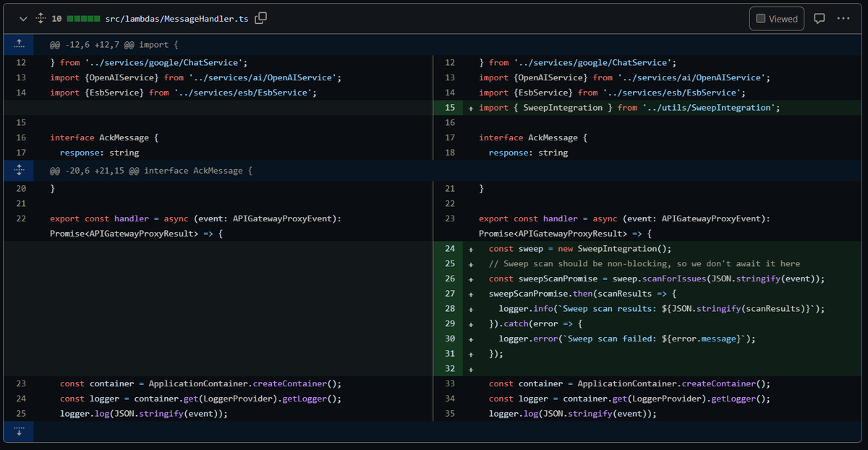Click plus marker on added line 28

pyautogui.click(x=471, y=309)
